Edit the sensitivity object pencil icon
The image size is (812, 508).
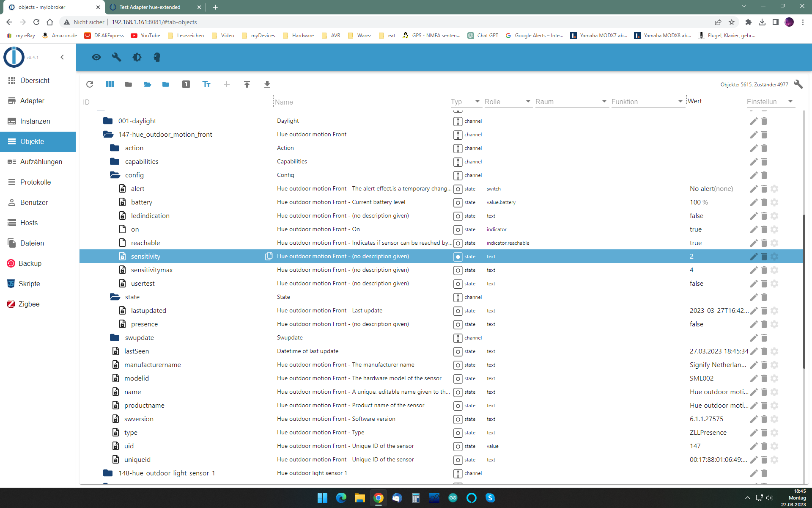click(x=754, y=257)
